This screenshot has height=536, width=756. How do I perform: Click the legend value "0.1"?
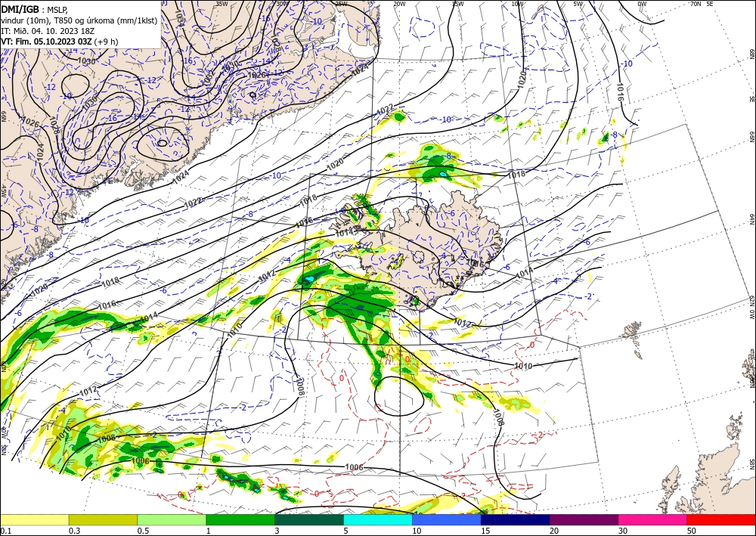[5, 531]
